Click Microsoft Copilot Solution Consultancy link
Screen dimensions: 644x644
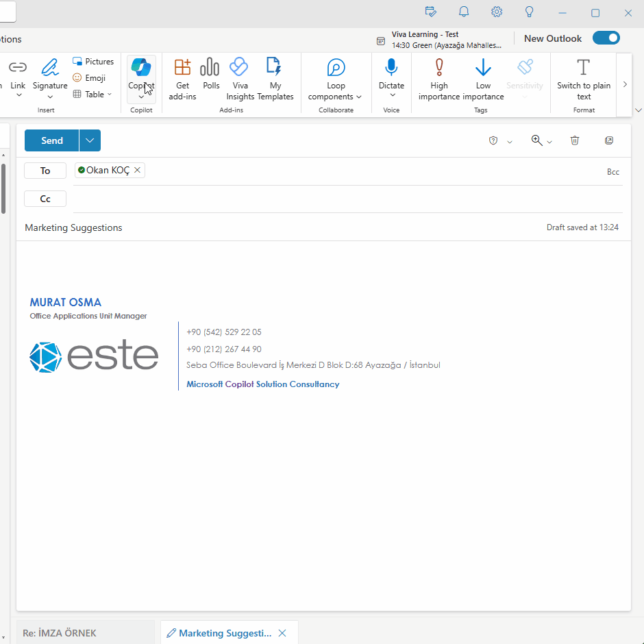tap(263, 384)
